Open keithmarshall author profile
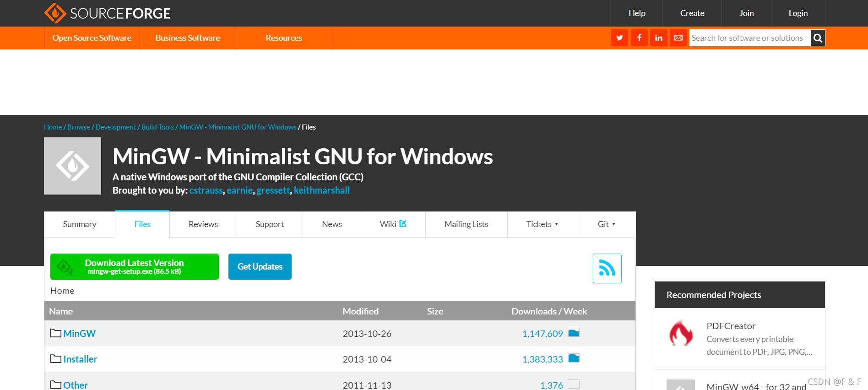This screenshot has width=868, height=390. pos(322,190)
